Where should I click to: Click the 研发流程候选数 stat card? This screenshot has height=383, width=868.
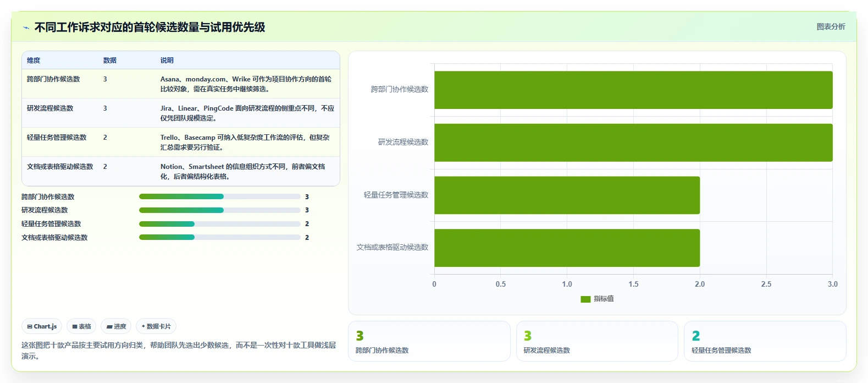click(x=597, y=341)
